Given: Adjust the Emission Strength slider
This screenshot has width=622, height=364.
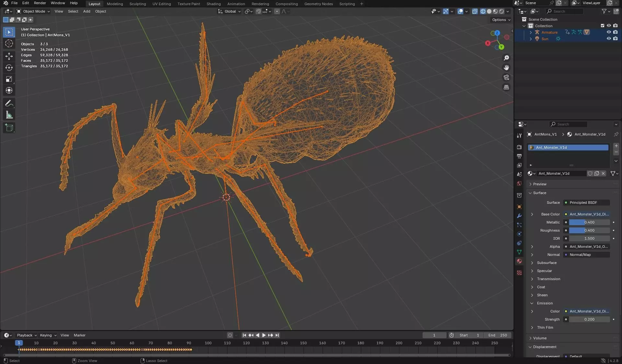Looking at the screenshot, I should [589, 319].
